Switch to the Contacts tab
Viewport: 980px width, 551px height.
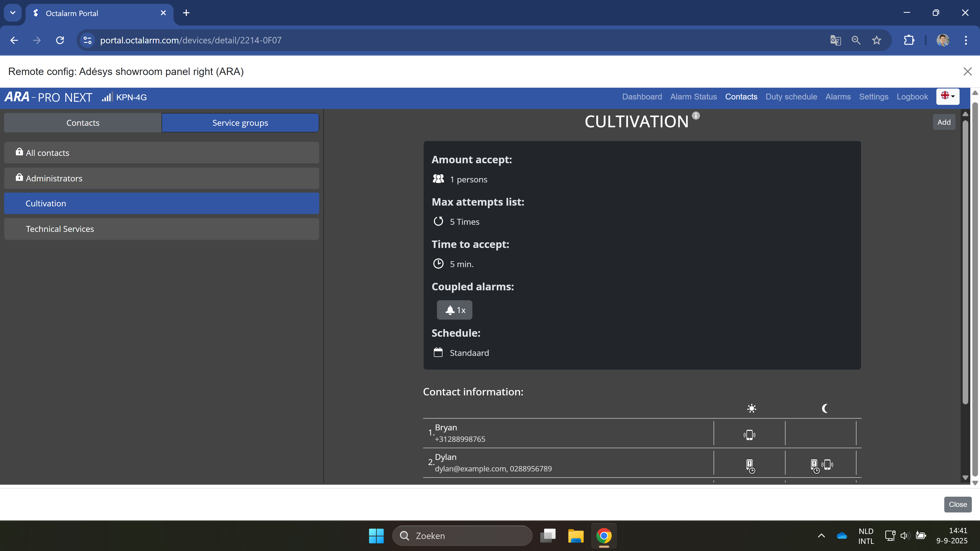[82, 123]
